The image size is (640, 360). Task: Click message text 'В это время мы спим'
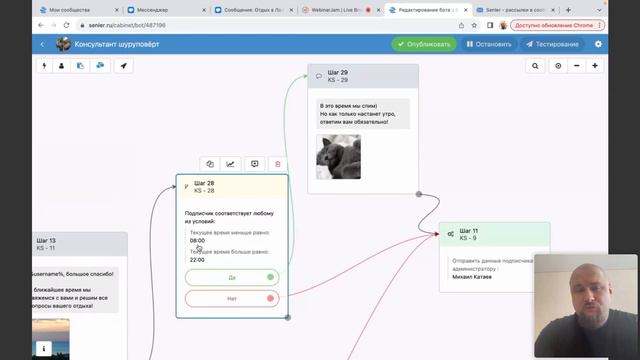tap(349, 106)
